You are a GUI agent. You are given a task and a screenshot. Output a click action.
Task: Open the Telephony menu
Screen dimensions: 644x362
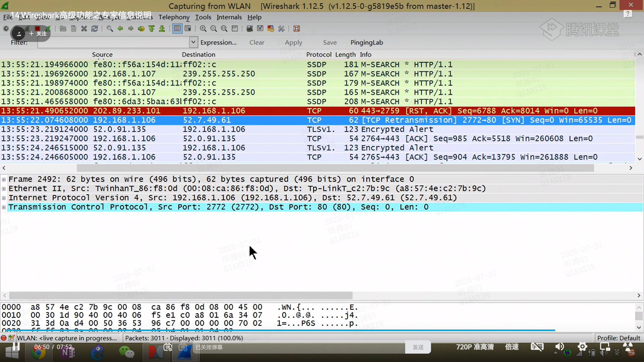(x=174, y=17)
